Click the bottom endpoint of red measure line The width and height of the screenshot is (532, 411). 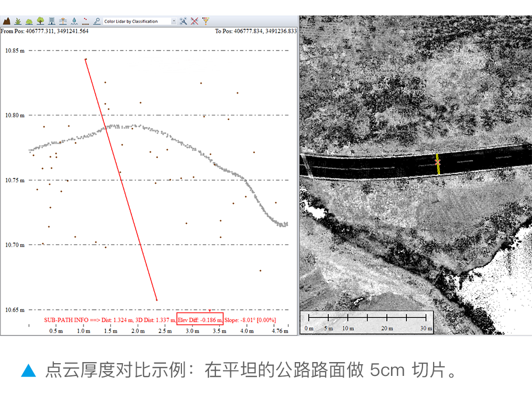click(x=156, y=300)
